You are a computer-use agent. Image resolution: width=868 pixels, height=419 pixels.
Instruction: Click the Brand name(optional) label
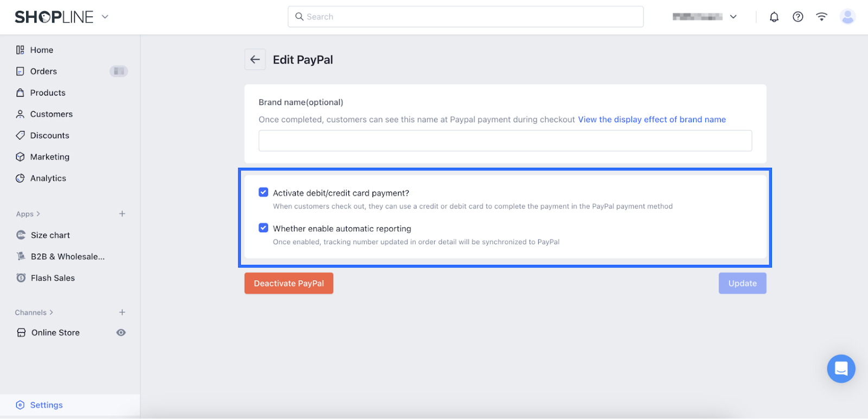[x=301, y=102]
